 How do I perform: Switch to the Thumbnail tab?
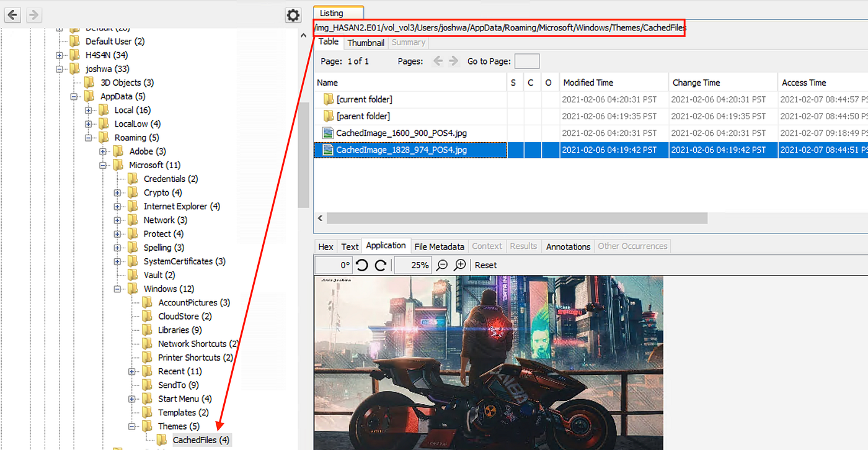[x=366, y=43]
